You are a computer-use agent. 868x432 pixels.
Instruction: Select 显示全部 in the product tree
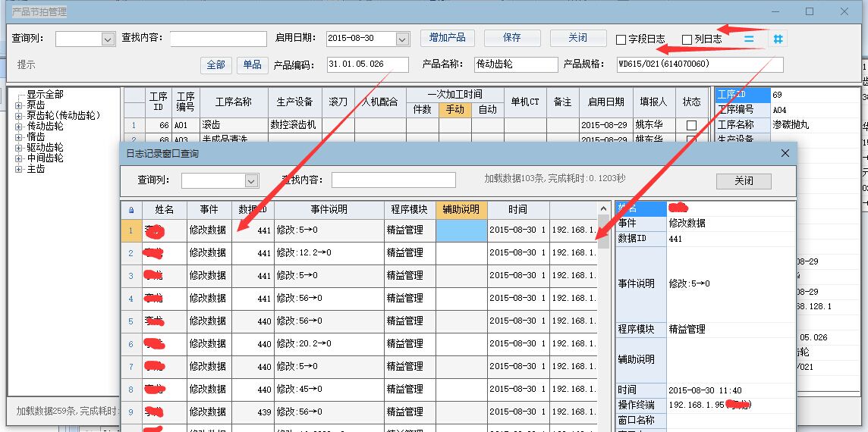[x=45, y=95]
